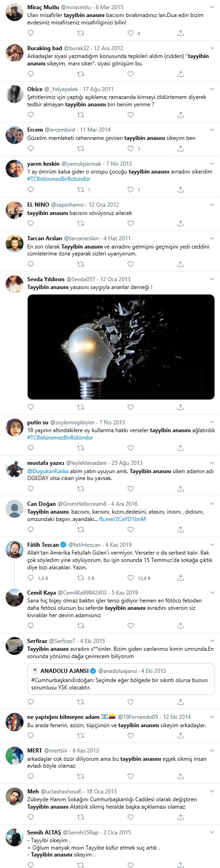Open chevron menu on MERT's tweet
Image resolution: width=220 pixels, height=868 pixels.
pyautogui.click(x=212, y=750)
